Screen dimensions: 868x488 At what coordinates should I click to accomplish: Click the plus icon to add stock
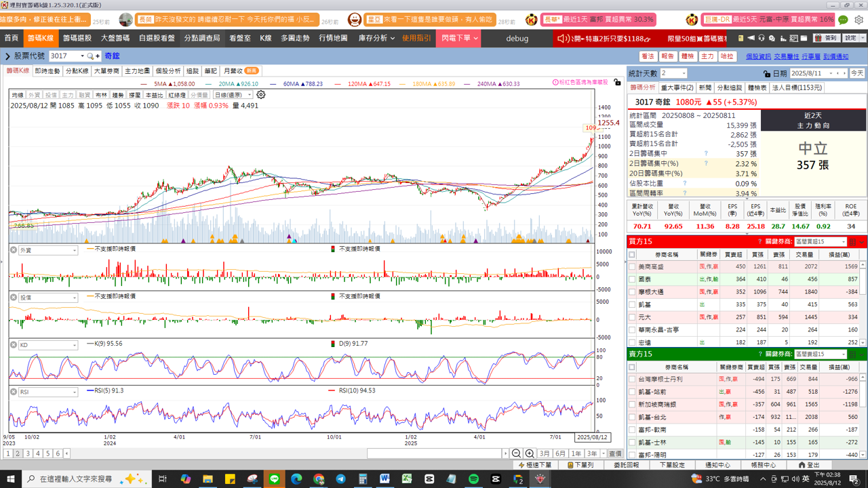98,56
